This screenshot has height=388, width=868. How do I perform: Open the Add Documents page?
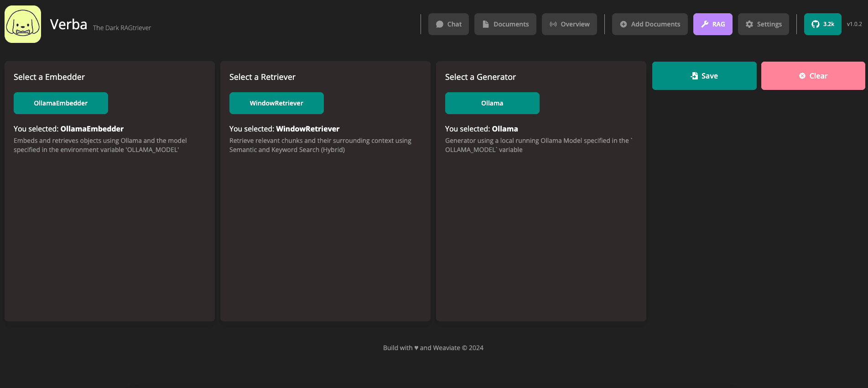click(650, 24)
